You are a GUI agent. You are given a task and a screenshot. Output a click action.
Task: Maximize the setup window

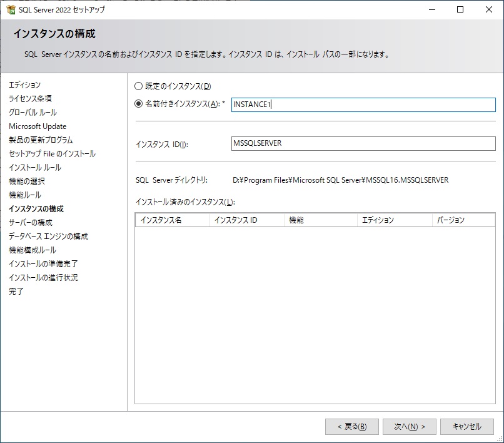[x=460, y=9]
